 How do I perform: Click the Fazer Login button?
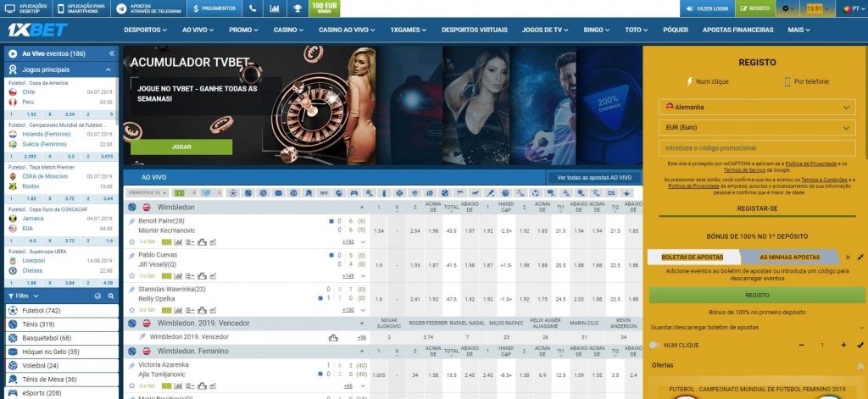click(707, 8)
